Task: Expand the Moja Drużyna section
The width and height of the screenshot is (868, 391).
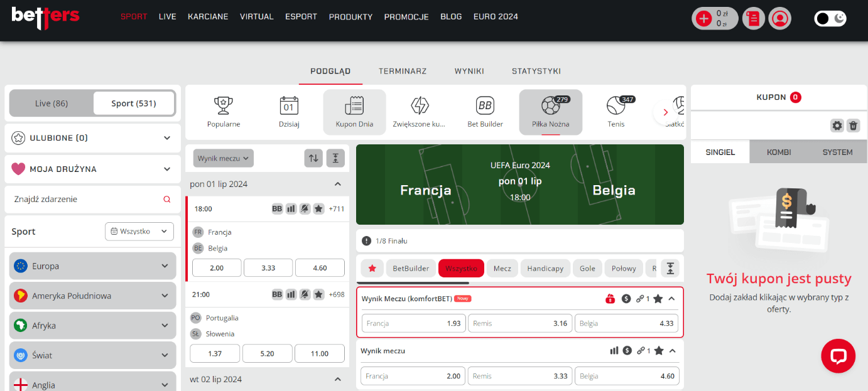Action: point(92,169)
